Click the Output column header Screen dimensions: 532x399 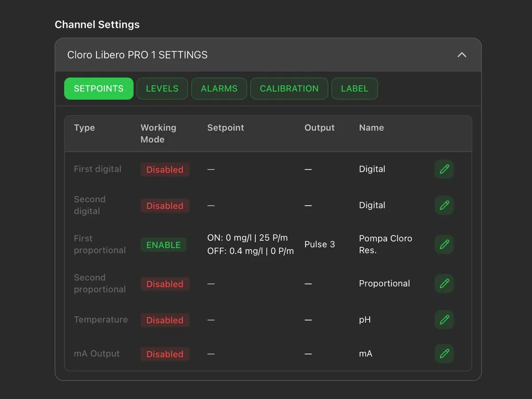tap(320, 128)
